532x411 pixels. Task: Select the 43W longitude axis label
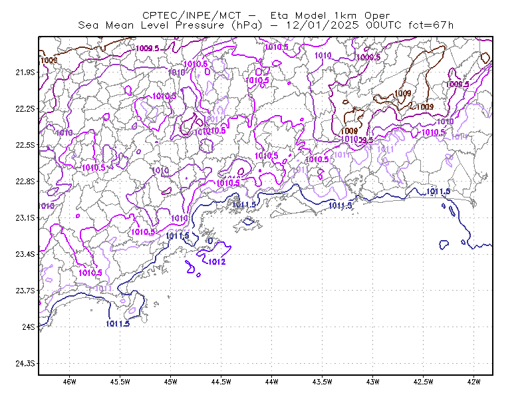(x=372, y=382)
